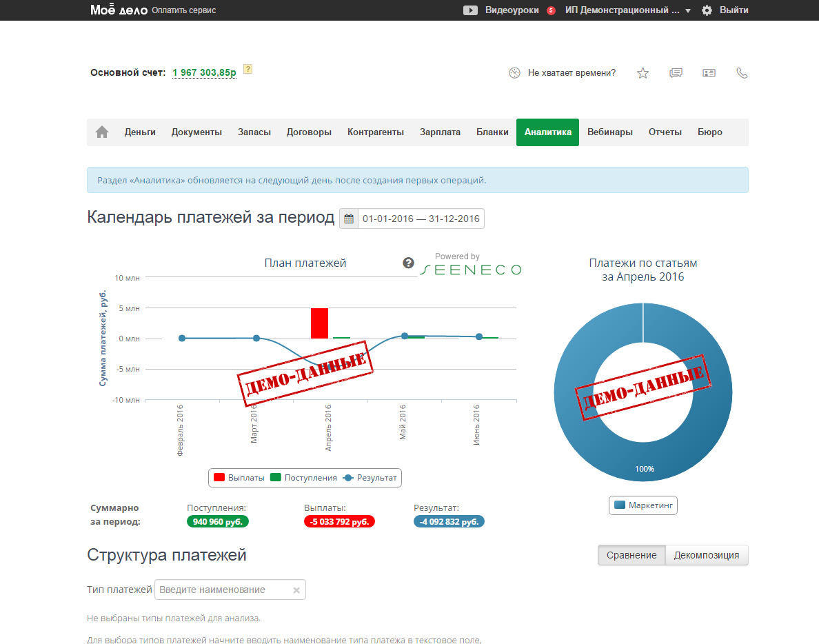Click the phone call icon

[742, 73]
